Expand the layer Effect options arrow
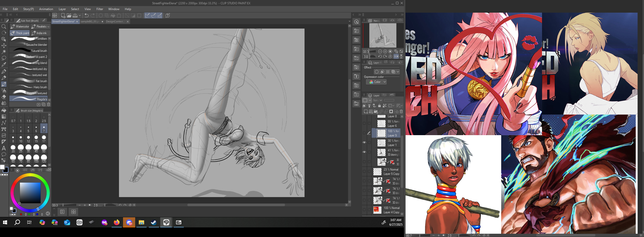 [x=398, y=72]
